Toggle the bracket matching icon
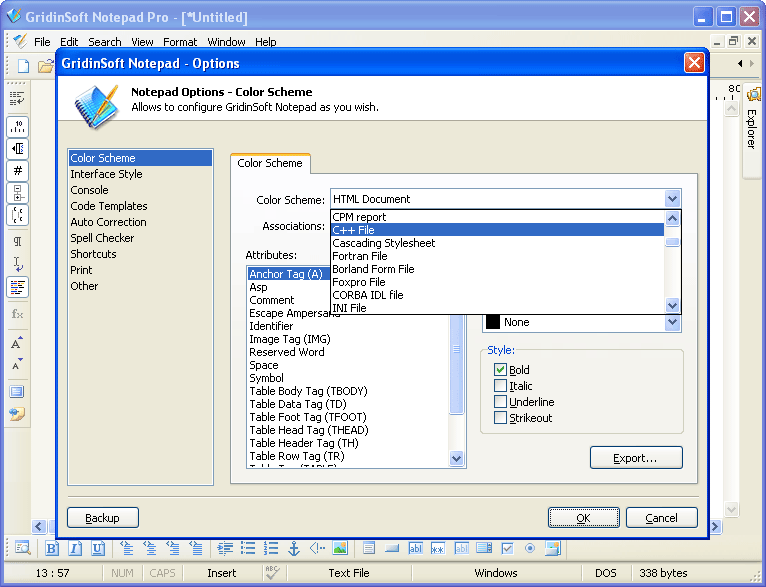 click(18, 215)
